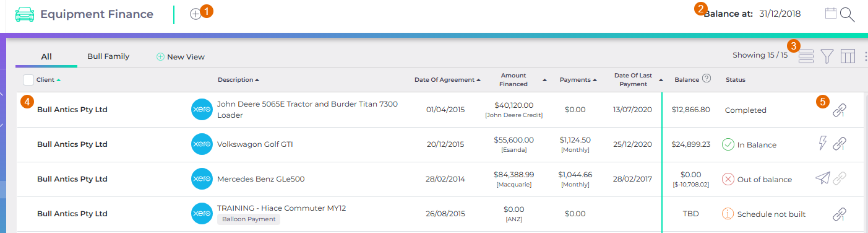Sort by Client column arrow

pyautogui.click(x=59, y=80)
